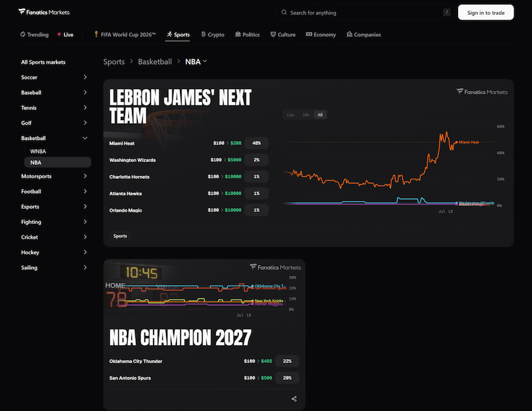Click the Oklahoma City Thunder 22% button
Viewport: 532px width, 411px height.
tap(287, 361)
